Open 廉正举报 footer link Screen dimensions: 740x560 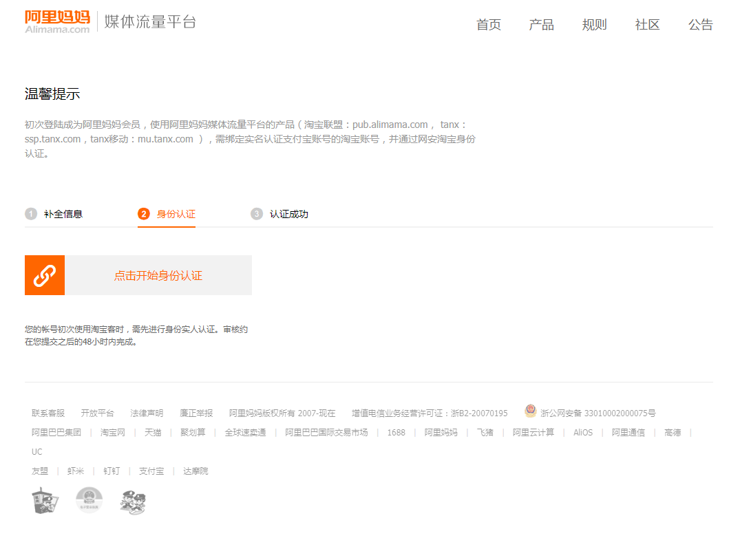tap(196, 413)
